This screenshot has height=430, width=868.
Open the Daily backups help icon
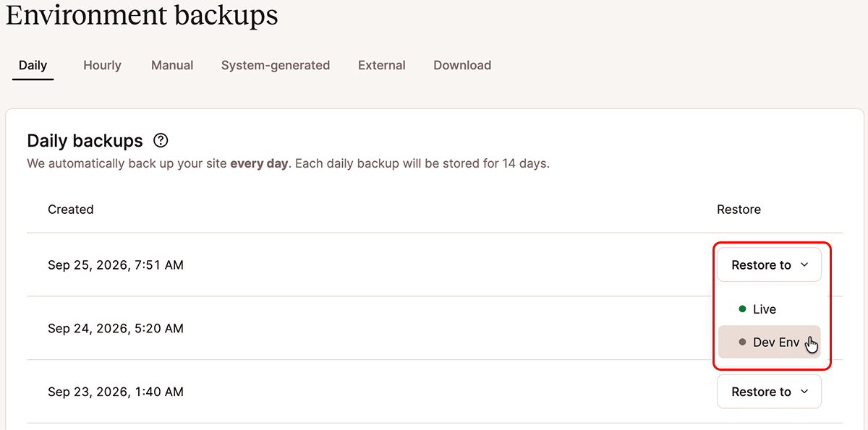click(161, 140)
